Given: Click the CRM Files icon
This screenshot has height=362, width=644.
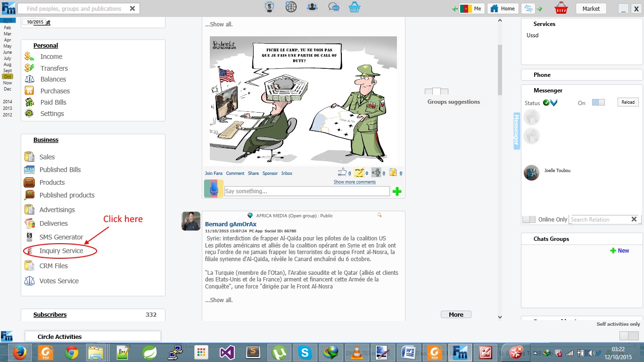Looking at the screenshot, I should 29,265.
